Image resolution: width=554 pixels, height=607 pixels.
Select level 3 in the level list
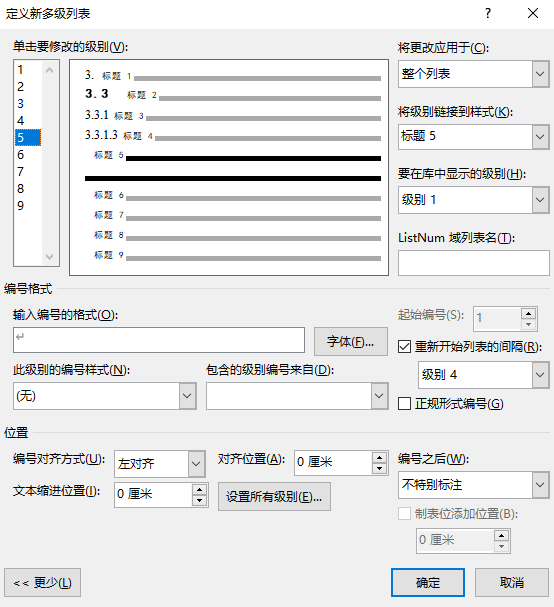click(x=28, y=104)
